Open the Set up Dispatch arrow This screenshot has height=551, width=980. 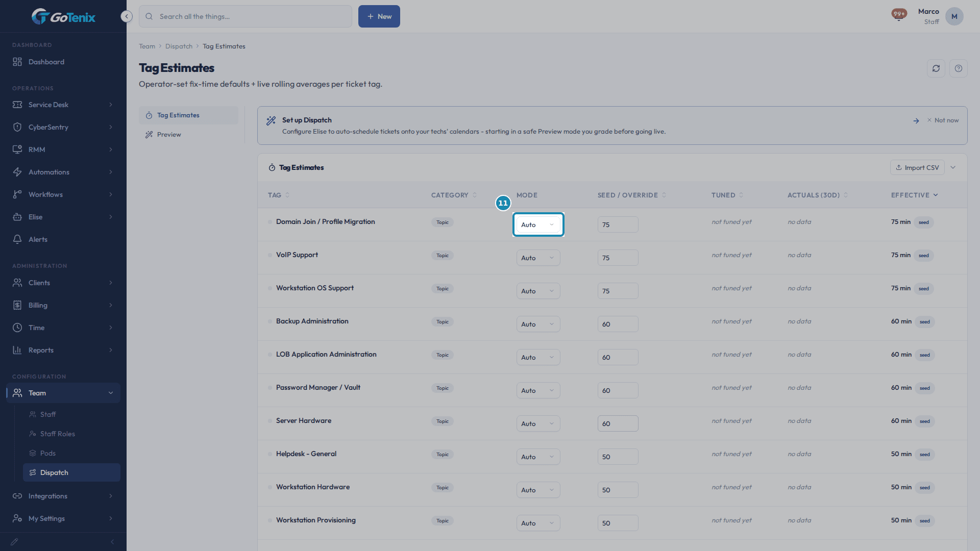pyautogui.click(x=916, y=120)
